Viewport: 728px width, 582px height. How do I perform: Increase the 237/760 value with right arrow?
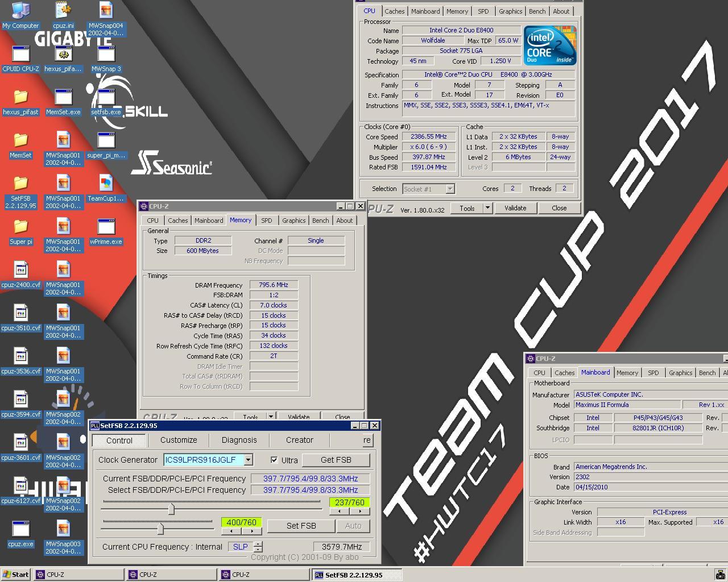click(x=359, y=511)
